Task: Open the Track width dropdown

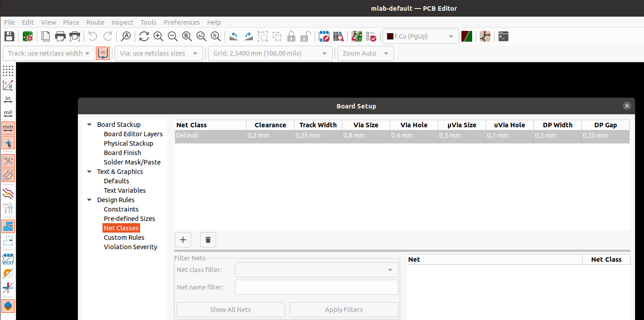Action: coord(49,53)
